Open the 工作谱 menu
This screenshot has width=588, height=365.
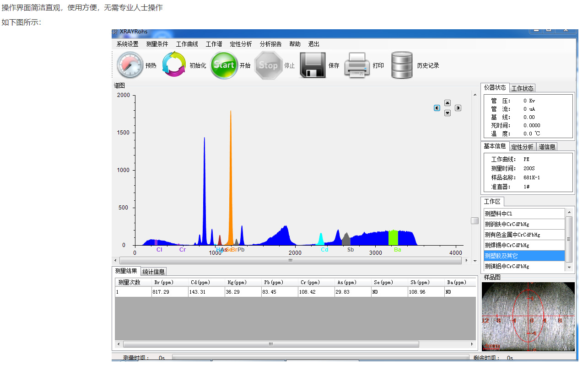214,44
